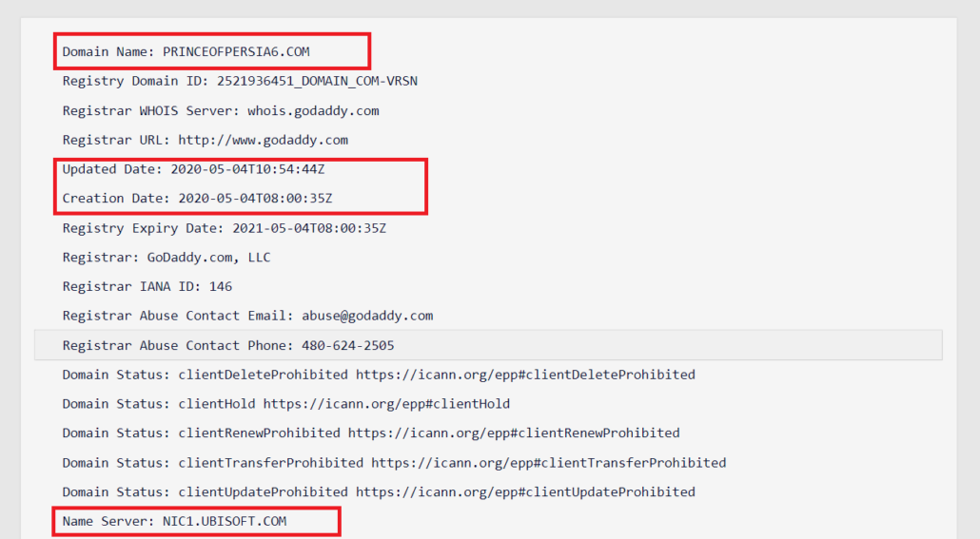The image size is (980, 539).
Task: Click the "Registrar Abuse Contact Phone" label
Action: 178,345
